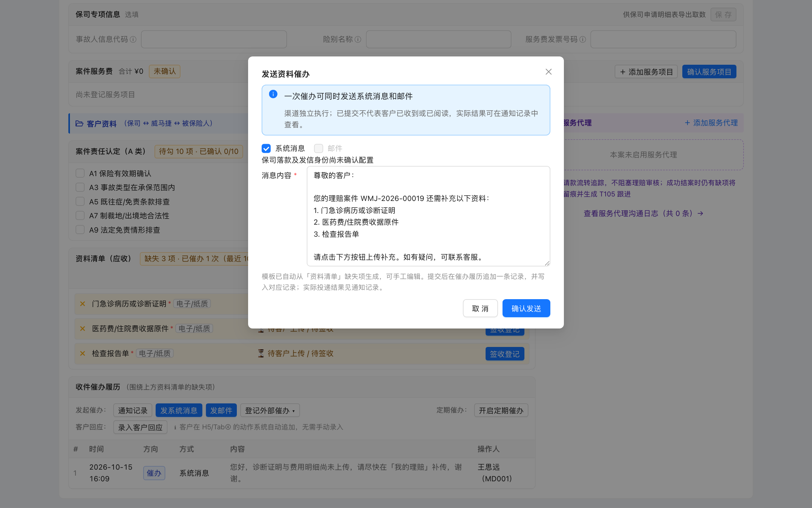Open the 登记外部催办 dropdown
This screenshot has height=508, width=812.
pyautogui.click(x=270, y=410)
